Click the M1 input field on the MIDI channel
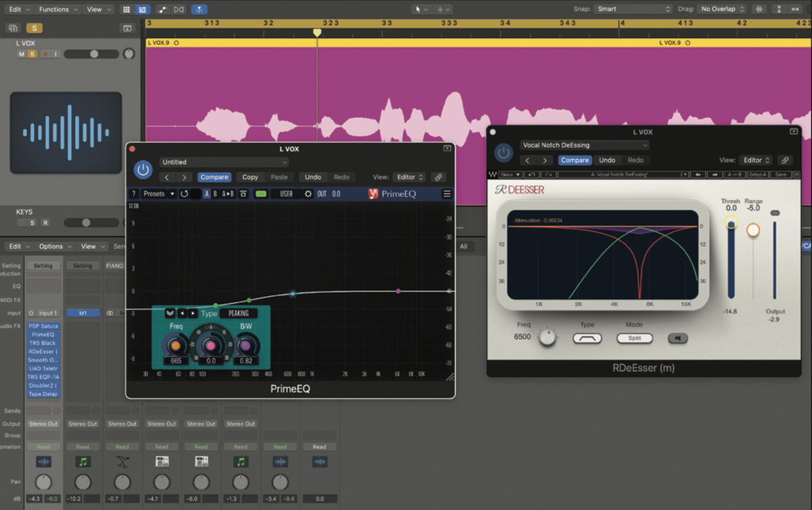This screenshot has height=510, width=812. [83, 312]
